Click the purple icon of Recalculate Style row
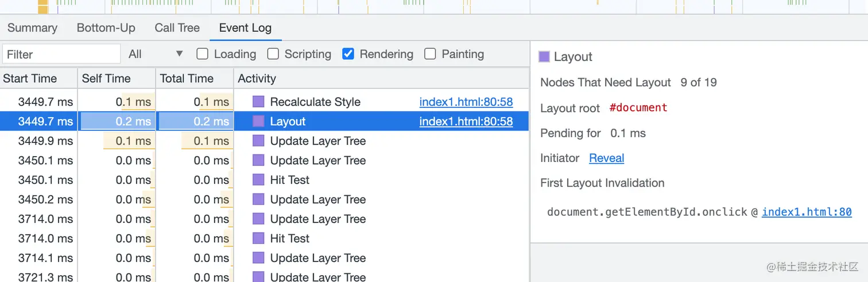Viewport: 868px width, 282px height. (259, 102)
